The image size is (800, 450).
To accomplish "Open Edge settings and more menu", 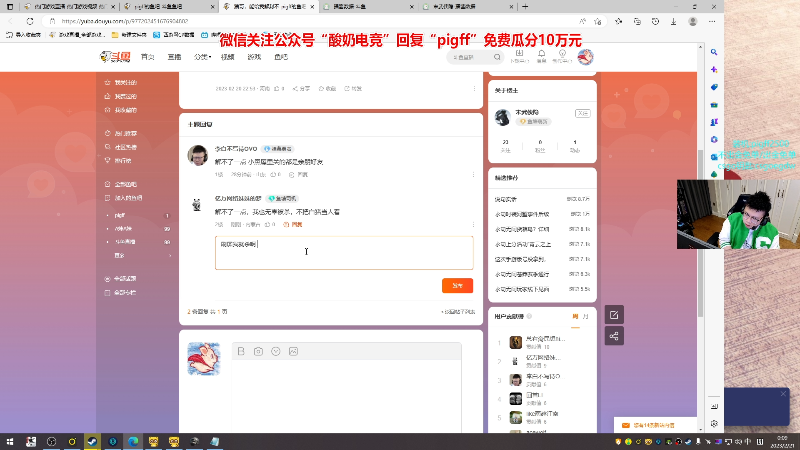I will click(x=712, y=21).
